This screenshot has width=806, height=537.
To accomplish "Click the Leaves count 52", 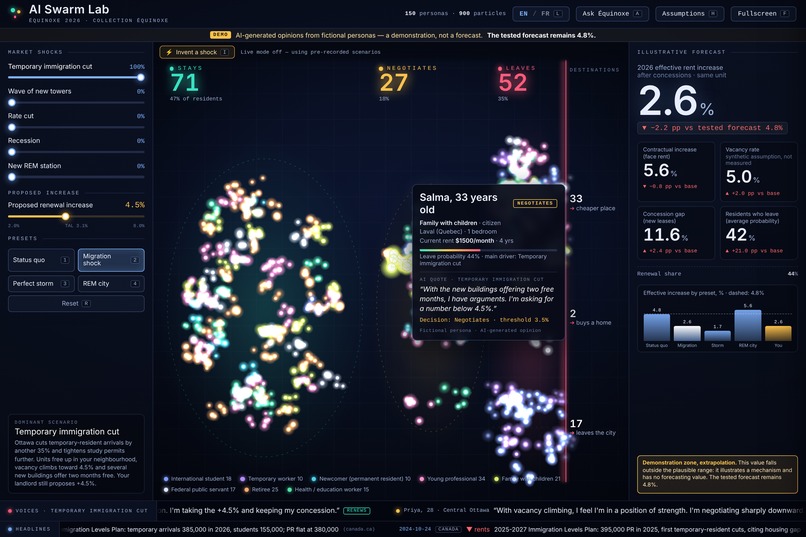I will [x=512, y=83].
